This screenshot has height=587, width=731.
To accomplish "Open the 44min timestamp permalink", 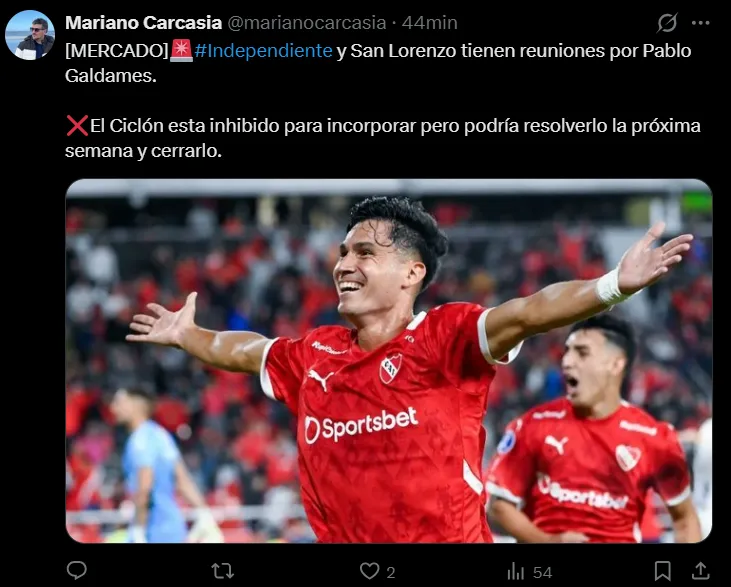I will pyautogui.click(x=429, y=22).
